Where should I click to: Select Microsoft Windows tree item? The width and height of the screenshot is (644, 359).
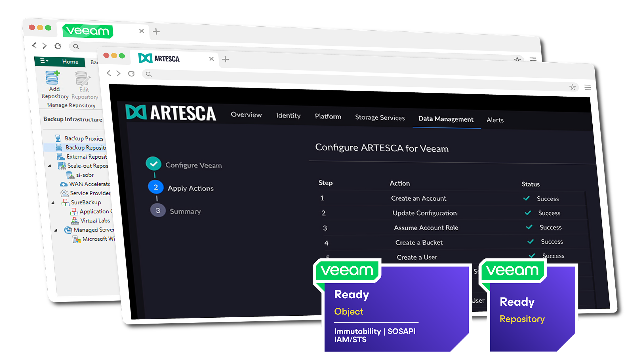click(x=94, y=239)
